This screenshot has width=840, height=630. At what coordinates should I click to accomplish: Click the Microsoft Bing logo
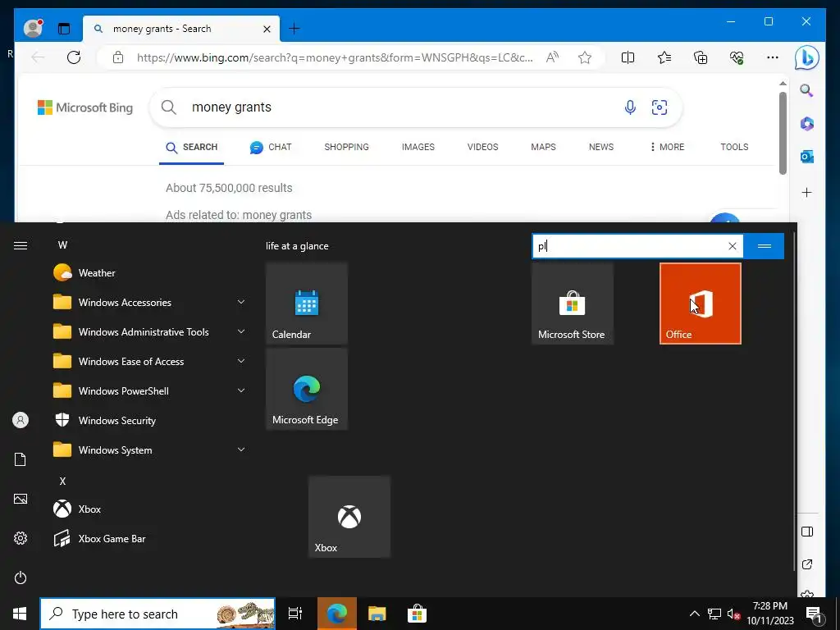point(85,107)
